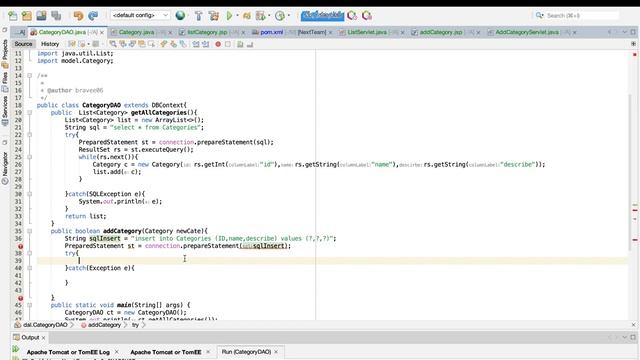Click the error marker on line 37
Image resolution: width=640 pixels, height=360 pixels.
pos(20,246)
